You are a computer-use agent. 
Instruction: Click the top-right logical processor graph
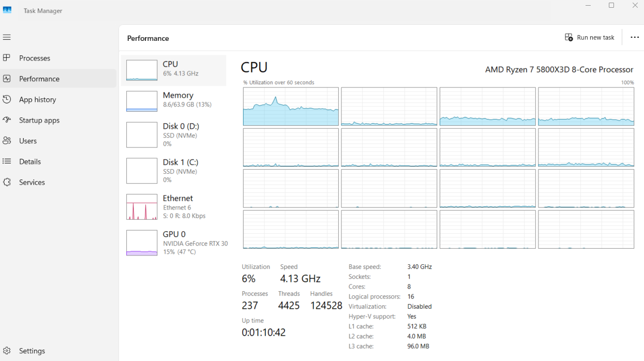pyautogui.click(x=586, y=107)
